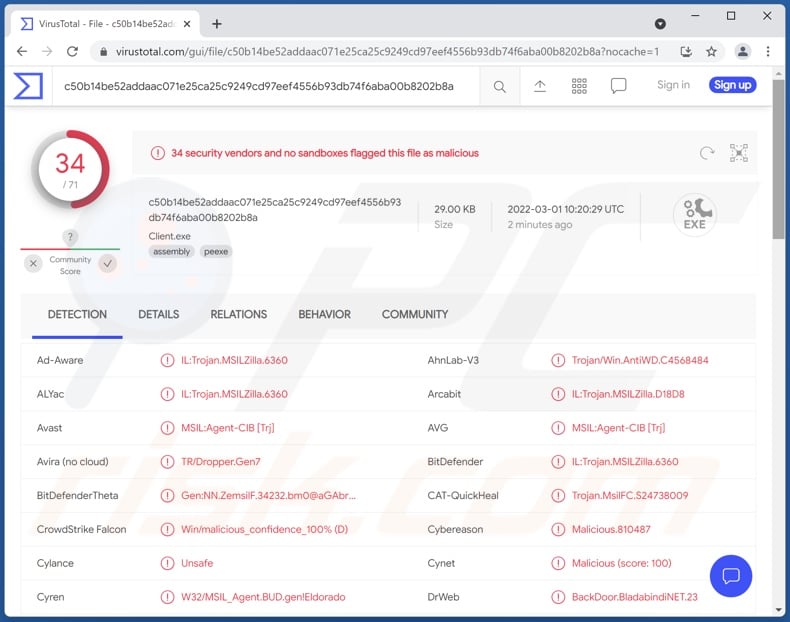Open the Chrome profile menu

pyautogui.click(x=742, y=51)
